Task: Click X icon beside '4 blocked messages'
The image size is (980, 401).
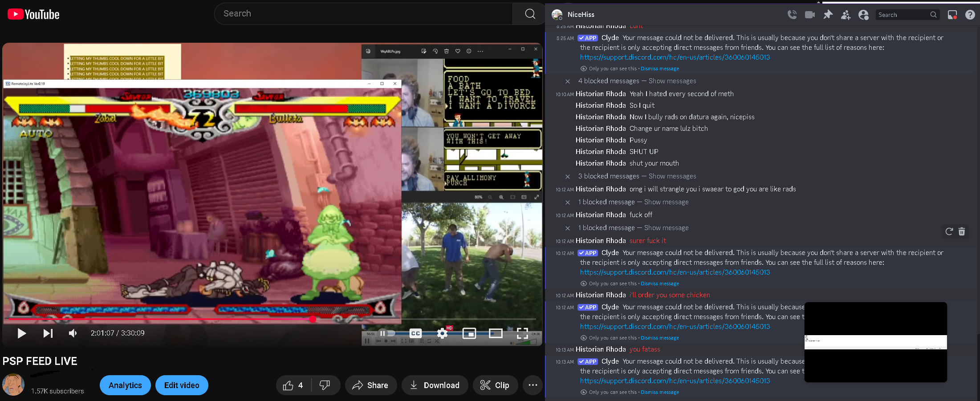Action: (x=568, y=81)
